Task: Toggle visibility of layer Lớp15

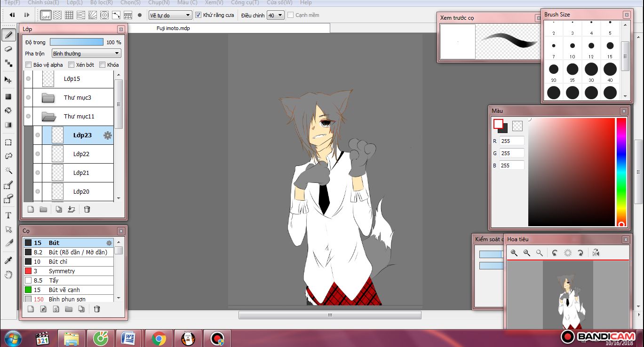Action: point(28,79)
